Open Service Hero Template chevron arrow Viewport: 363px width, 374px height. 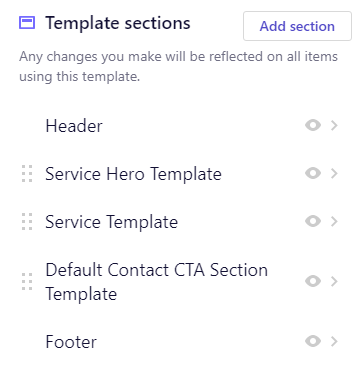pos(334,173)
